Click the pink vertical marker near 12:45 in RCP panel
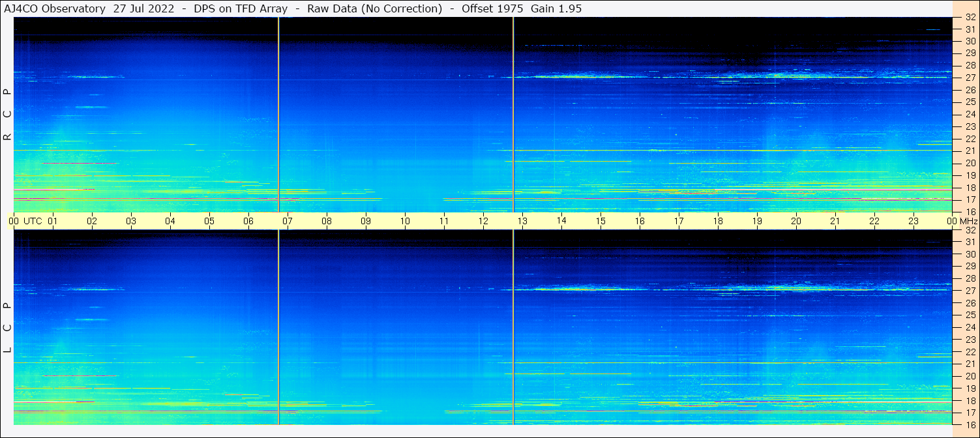 (x=513, y=115)
